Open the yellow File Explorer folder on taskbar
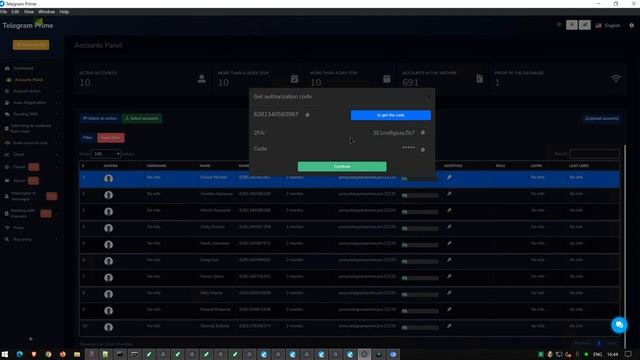 click(77, 354)
